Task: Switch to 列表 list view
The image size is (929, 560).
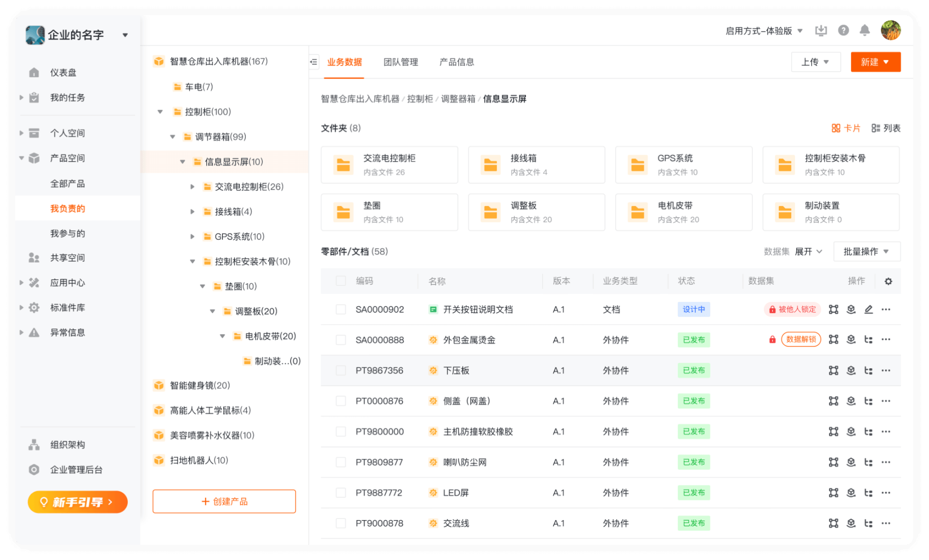Action: pos(886,128)
